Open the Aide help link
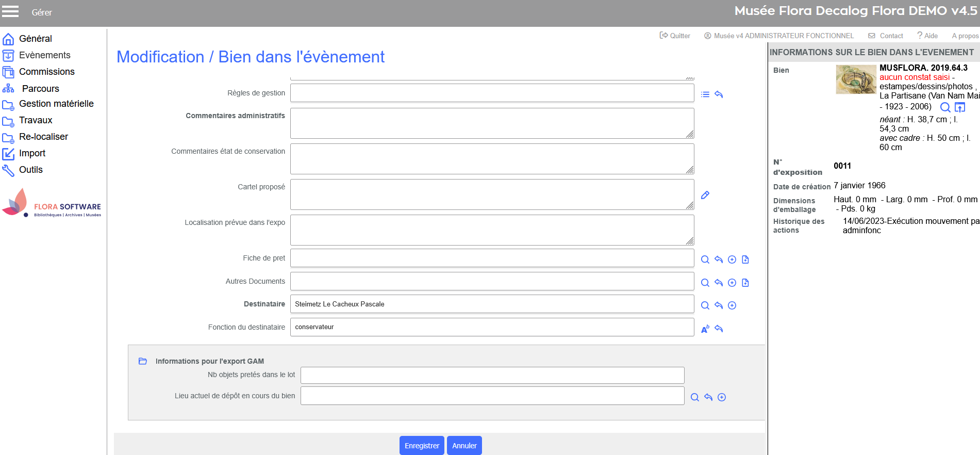The image size is (980, 455). [x=927, y=36]
